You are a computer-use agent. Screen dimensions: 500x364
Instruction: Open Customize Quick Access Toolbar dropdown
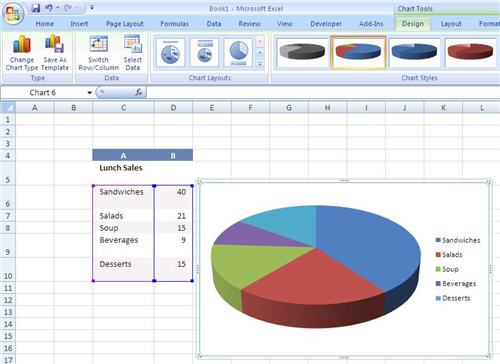pyautogui.click(x=92, y=8)
